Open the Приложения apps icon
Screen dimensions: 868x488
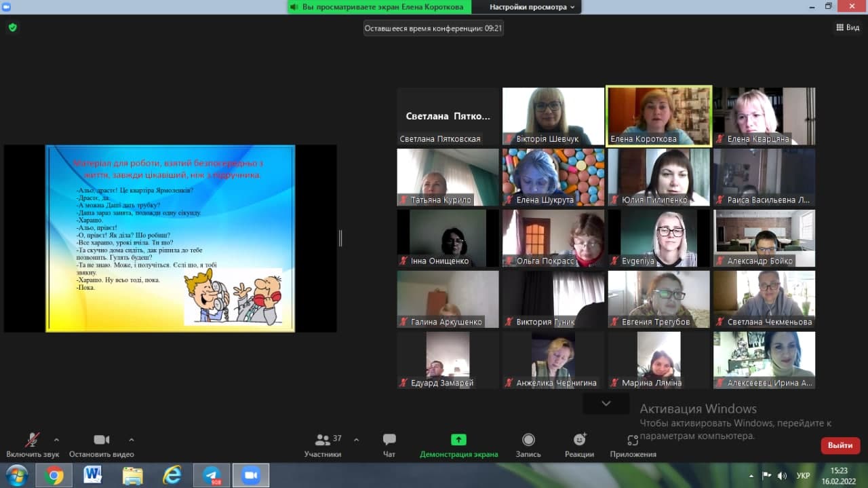633,440
